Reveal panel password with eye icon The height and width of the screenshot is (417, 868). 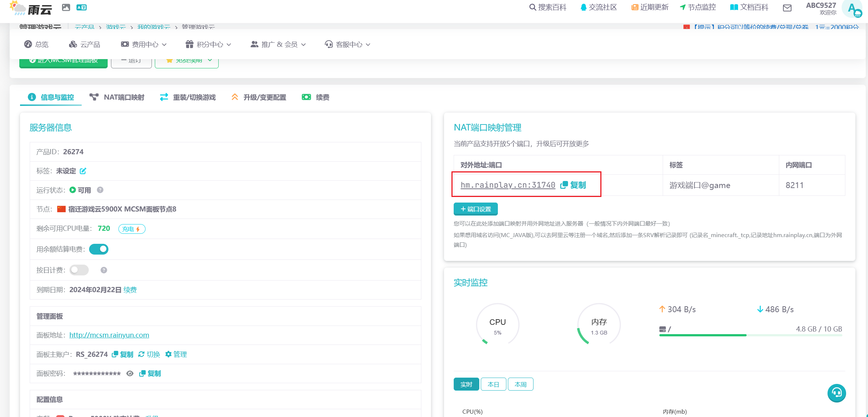(x=130, y=374)
